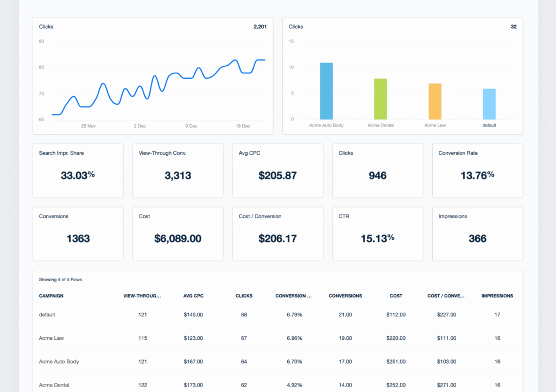Viewport: 556px width, 392px height.
Task: Select the CTR 15.13% stat card
Action: 377,233
